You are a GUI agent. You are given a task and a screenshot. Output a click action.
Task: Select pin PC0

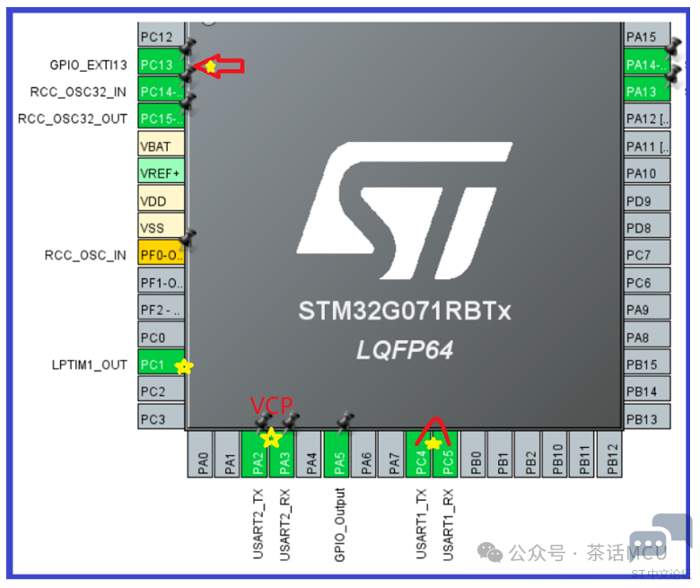[x=162, y=335]
